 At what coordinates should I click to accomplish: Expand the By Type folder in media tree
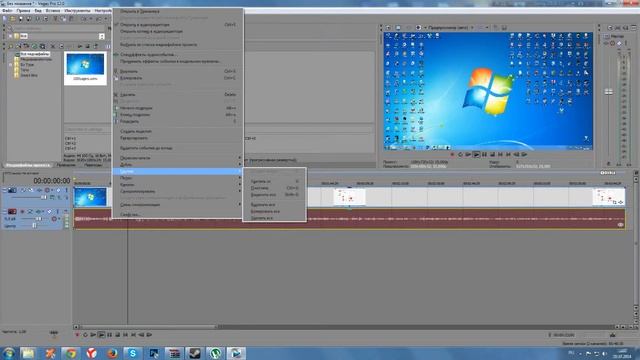pos(11,64)
